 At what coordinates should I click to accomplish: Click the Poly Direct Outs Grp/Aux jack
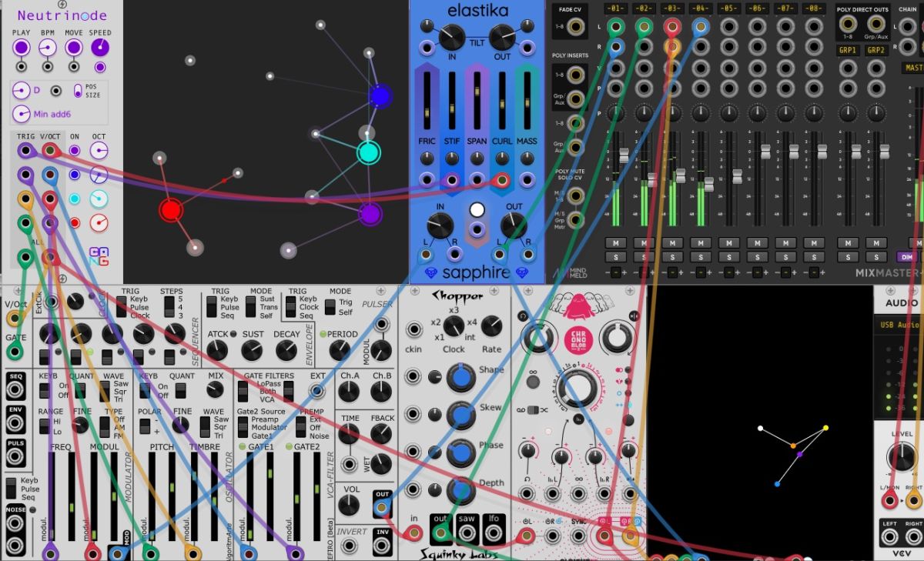(x=876, y=24)
